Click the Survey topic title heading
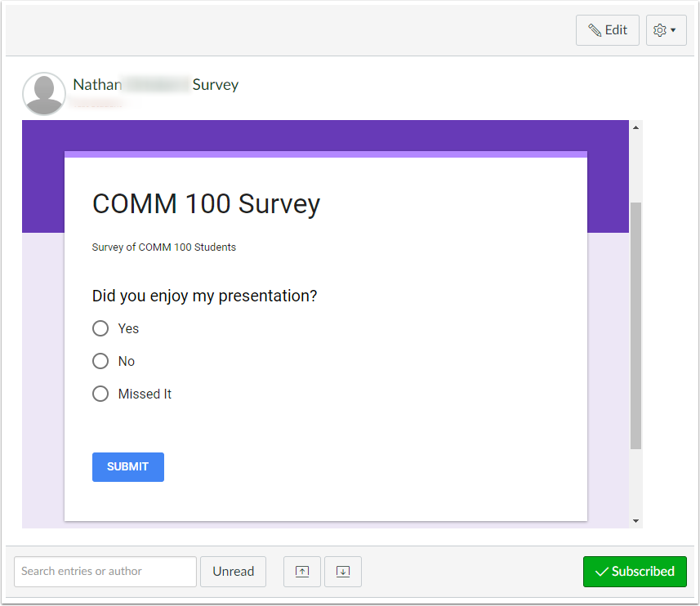Screen dimensions: 700x606 pos(215,84)
